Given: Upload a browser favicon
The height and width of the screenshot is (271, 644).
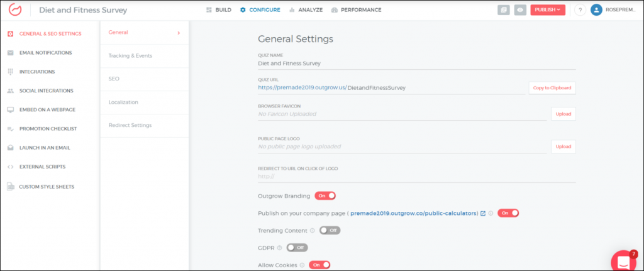Looking at the screenshot, I should point(563,114).
